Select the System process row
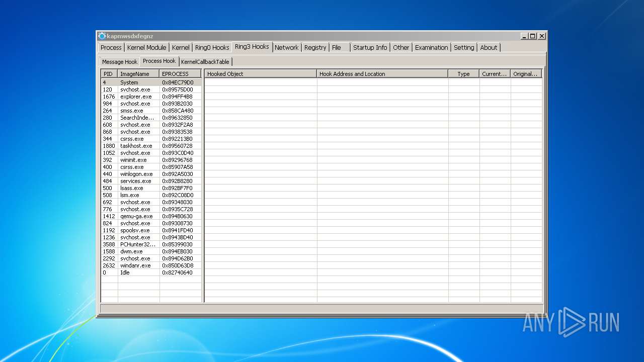 coord(151,82)
